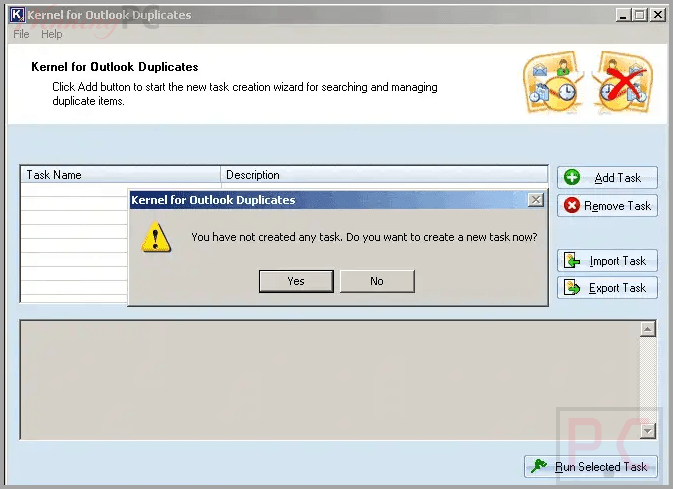Click the Add Task button label
The height and width of the screenshot is (489, 673).
(x=617, y=178)
